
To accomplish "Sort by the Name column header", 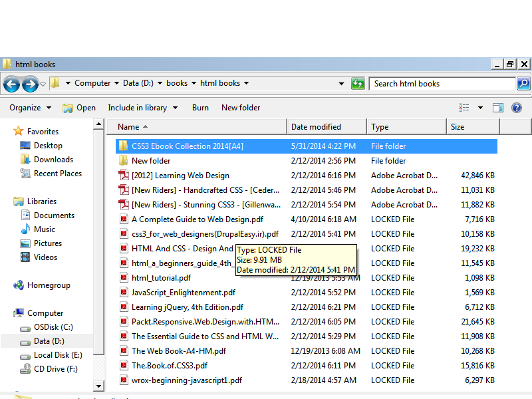I will click(x=197, y=127).
